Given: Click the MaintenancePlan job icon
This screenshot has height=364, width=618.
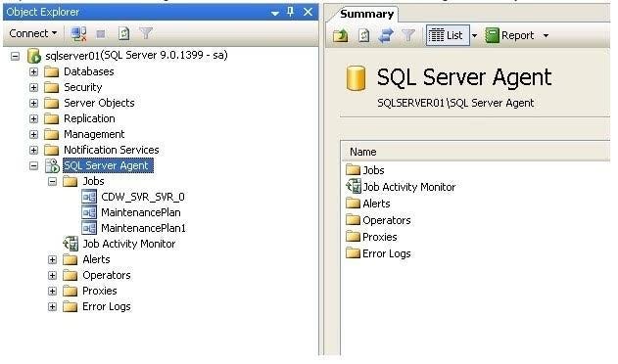Looking at the screenshot, I should tap(89, 212).
